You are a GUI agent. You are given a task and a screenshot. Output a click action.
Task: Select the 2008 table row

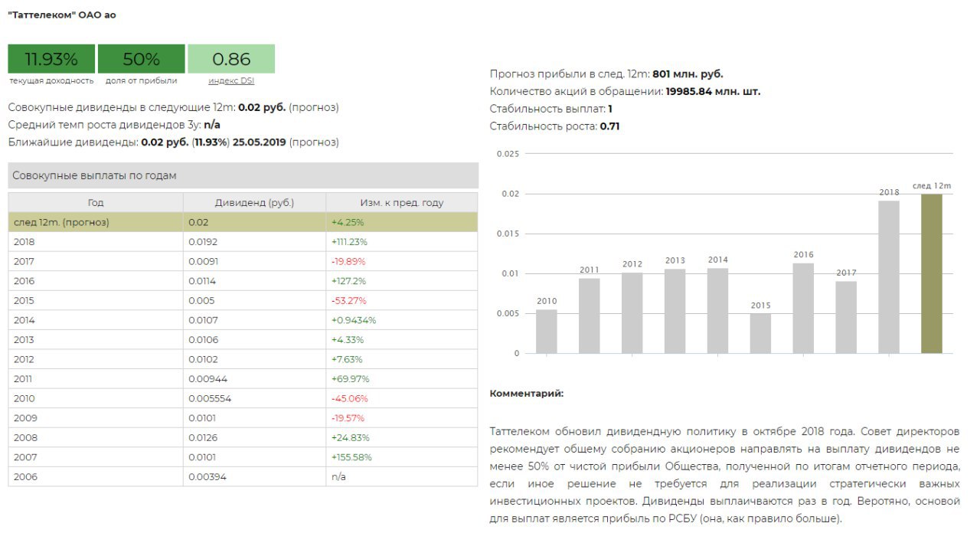tap(243, 437)
